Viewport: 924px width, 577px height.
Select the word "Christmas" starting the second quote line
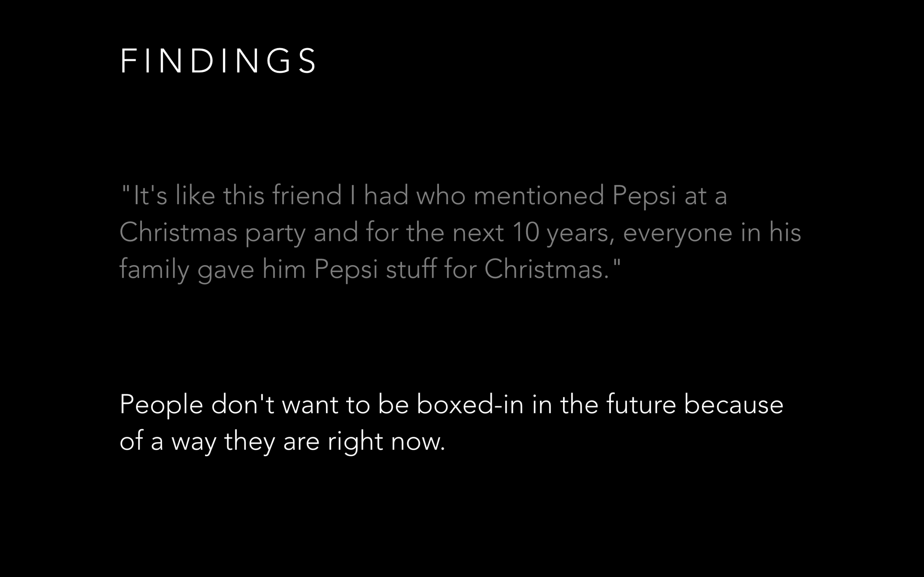click(x=178, y=232)
